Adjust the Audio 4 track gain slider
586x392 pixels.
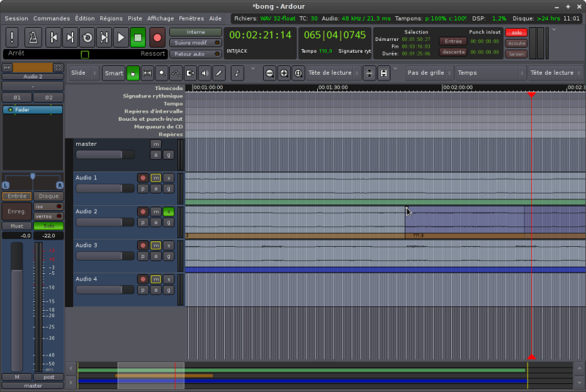pyautogui.click(x=105, y=289)
